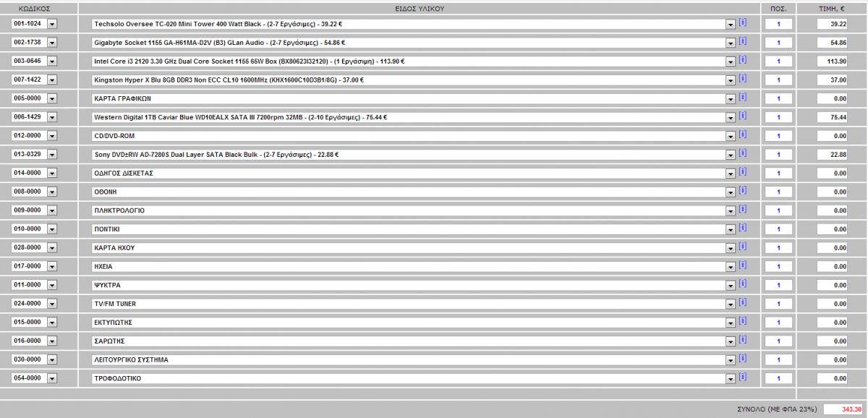Open info icon for ΨΥΚΤΡΑ row
868x418 pixels.
742,283
